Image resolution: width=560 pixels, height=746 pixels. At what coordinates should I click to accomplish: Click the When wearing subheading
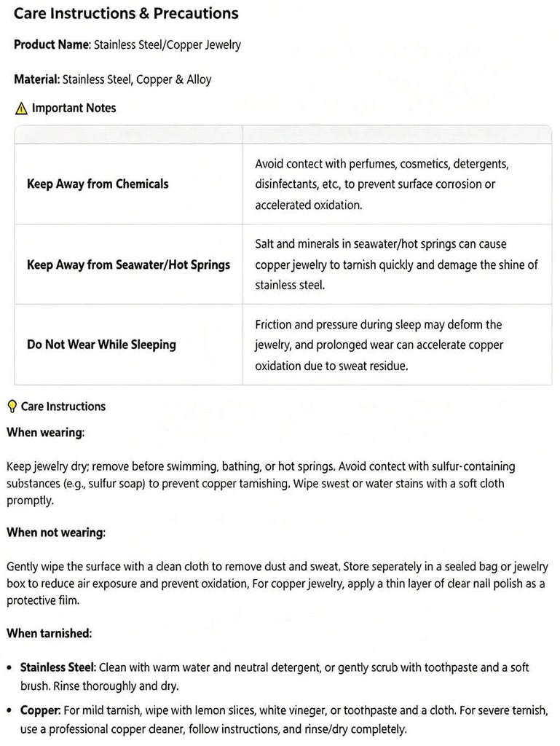[46, 433]
